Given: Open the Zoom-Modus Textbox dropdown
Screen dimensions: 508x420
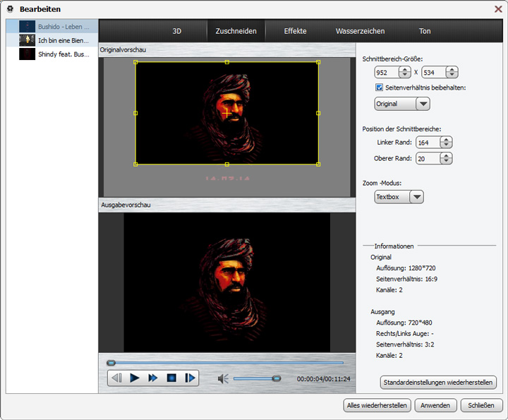Looking at the screenshot, I should click(x=417, y=197).
